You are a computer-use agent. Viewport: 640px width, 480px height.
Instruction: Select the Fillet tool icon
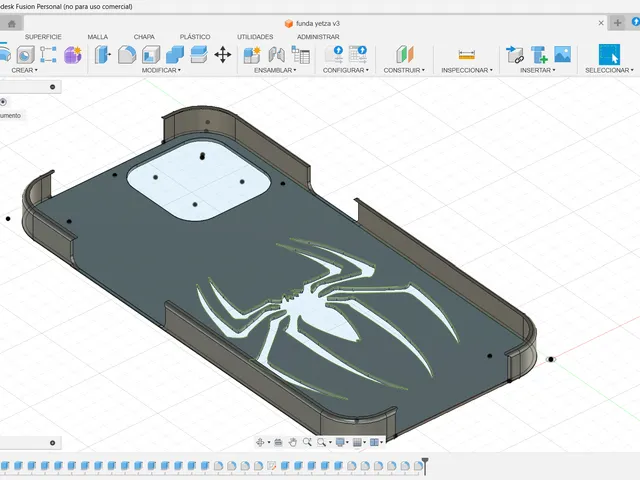point(127,54)
